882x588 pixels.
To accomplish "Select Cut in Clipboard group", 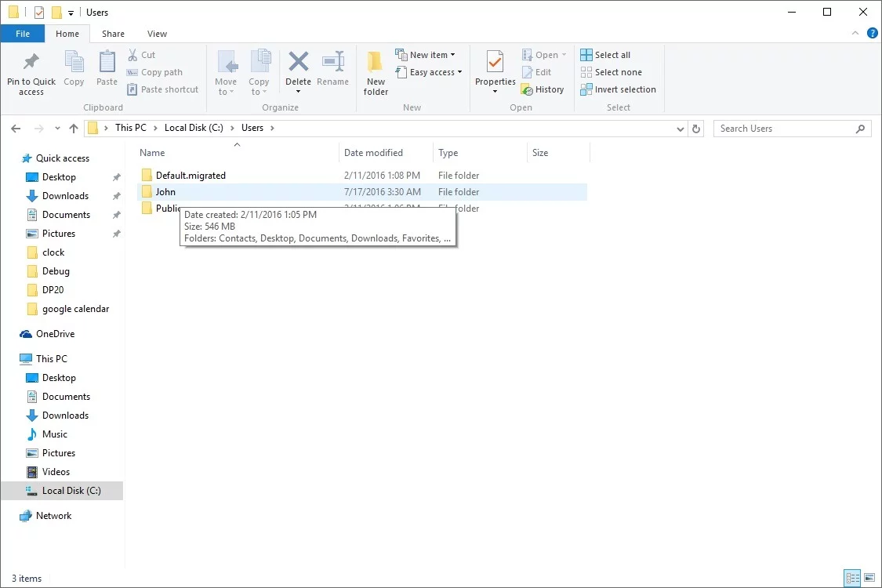I will click(141, 55).
